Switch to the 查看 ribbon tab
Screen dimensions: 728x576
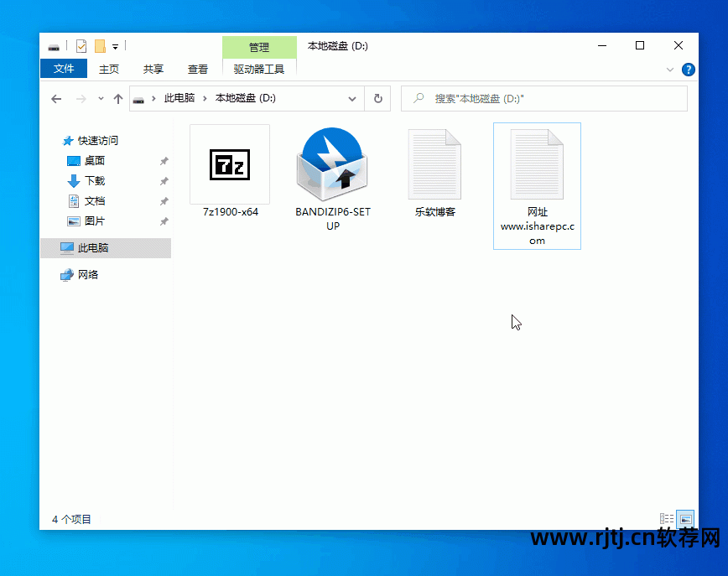pyautogui.click(x=197, y=69)
